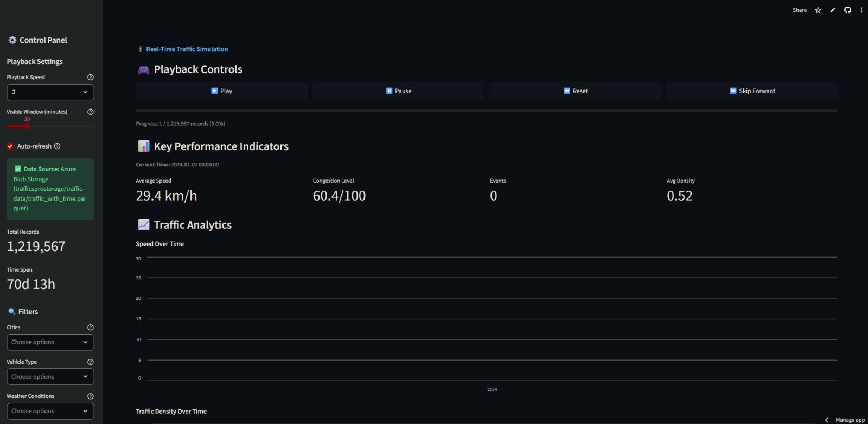The image size is (868, 424).
Task: Open the three-dot app menu
Action: pos(861,10)
